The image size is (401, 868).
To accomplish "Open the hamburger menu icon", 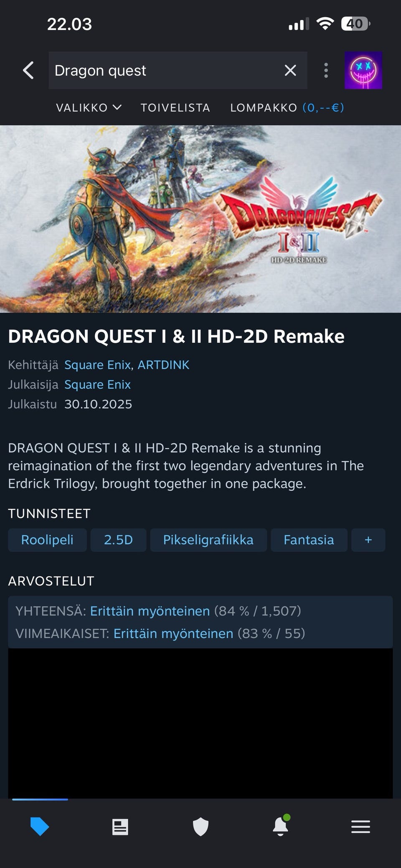I will point(360,827).
